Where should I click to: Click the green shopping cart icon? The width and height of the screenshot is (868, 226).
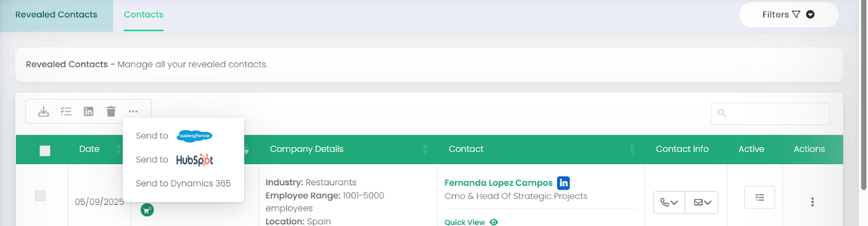147,210
